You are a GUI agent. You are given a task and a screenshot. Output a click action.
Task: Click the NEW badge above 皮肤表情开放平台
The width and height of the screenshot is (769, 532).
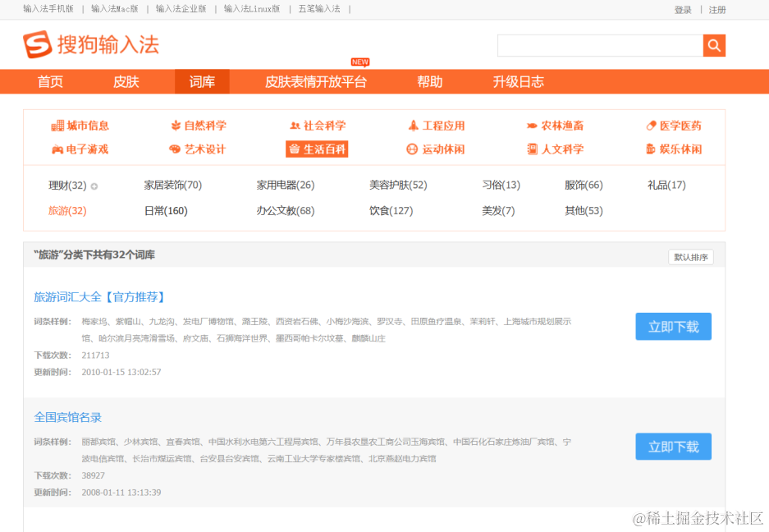[360, 62]
